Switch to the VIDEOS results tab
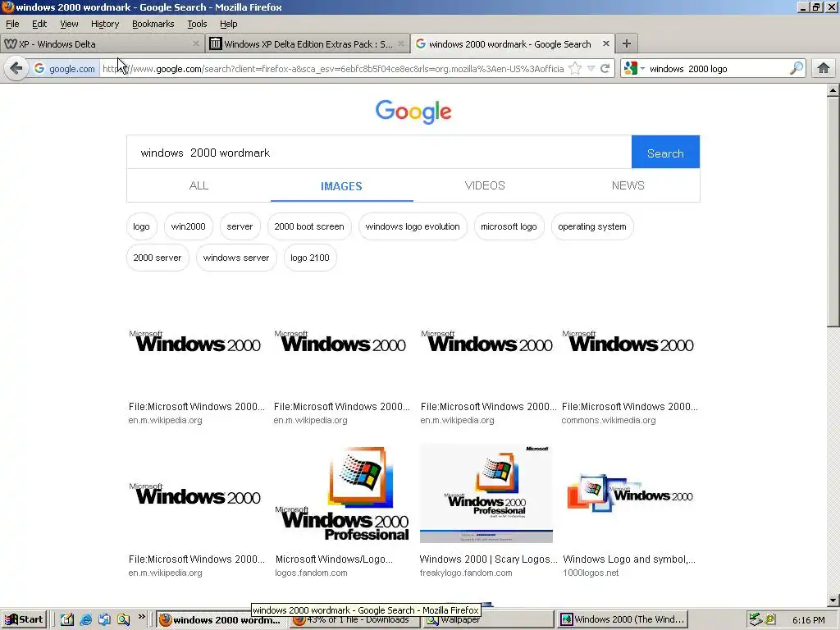The image size is (840, 630). point(485,186)
